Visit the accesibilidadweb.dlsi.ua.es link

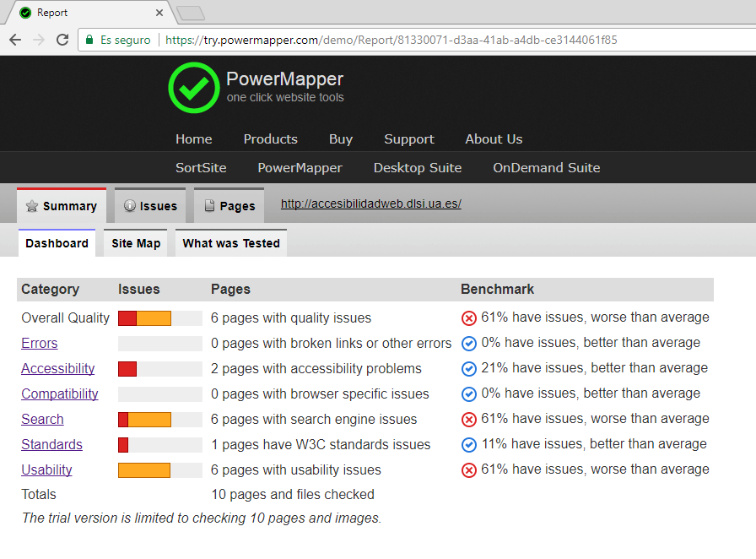point(370,203)
